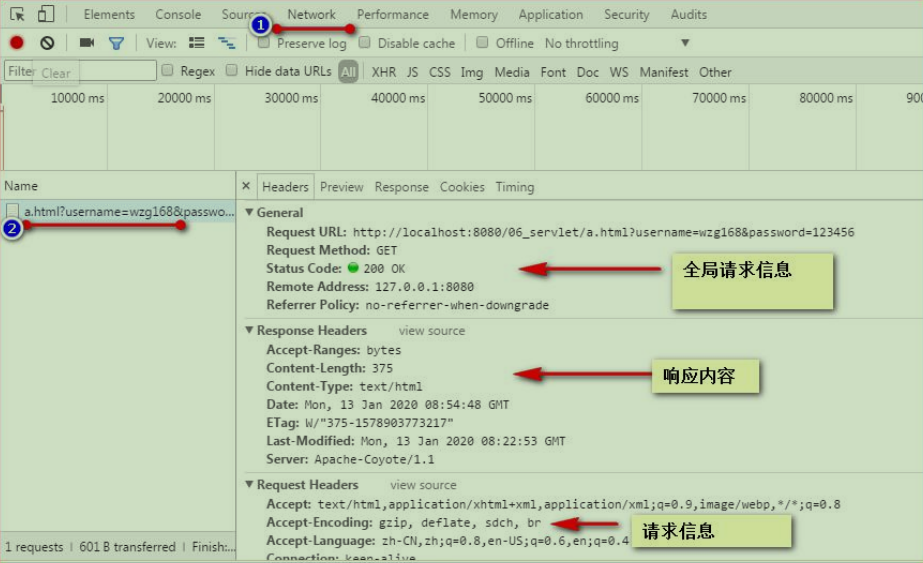
Task: Open the Application panel tab
Action: point(551,14)
